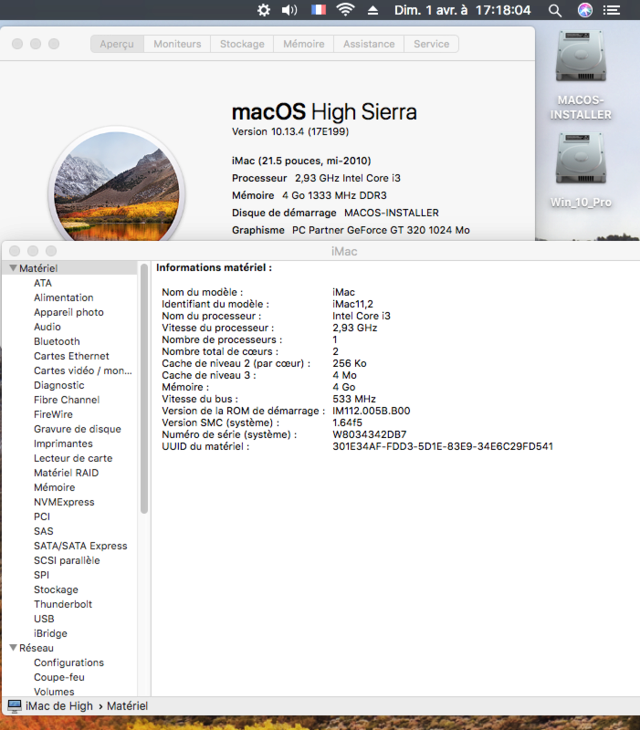Viewport: 640px width, 730px height.
Task: Open the Notification Center icon
Action: pyautogui.click(x=612, y=10)
